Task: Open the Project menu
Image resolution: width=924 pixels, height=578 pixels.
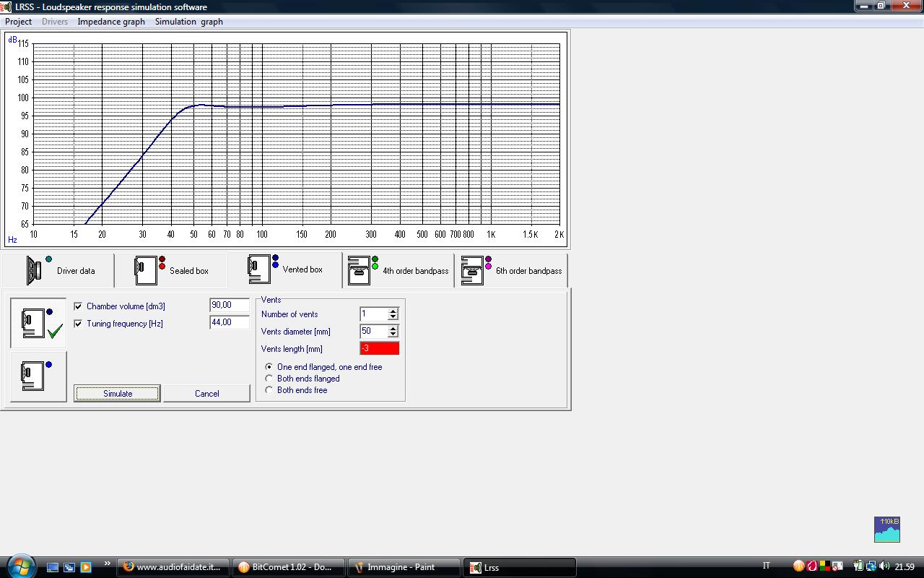Action: pyautogui.click(x=19, y=22)
